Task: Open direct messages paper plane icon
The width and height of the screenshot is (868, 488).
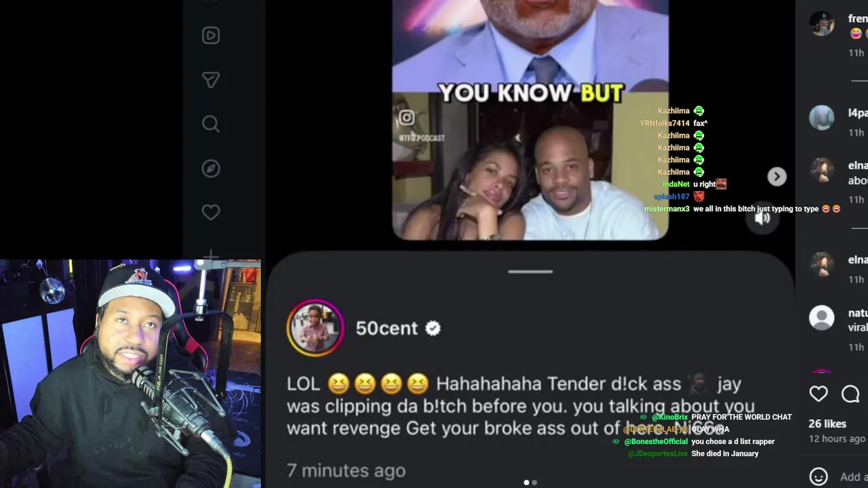Action: pos(211,80)
